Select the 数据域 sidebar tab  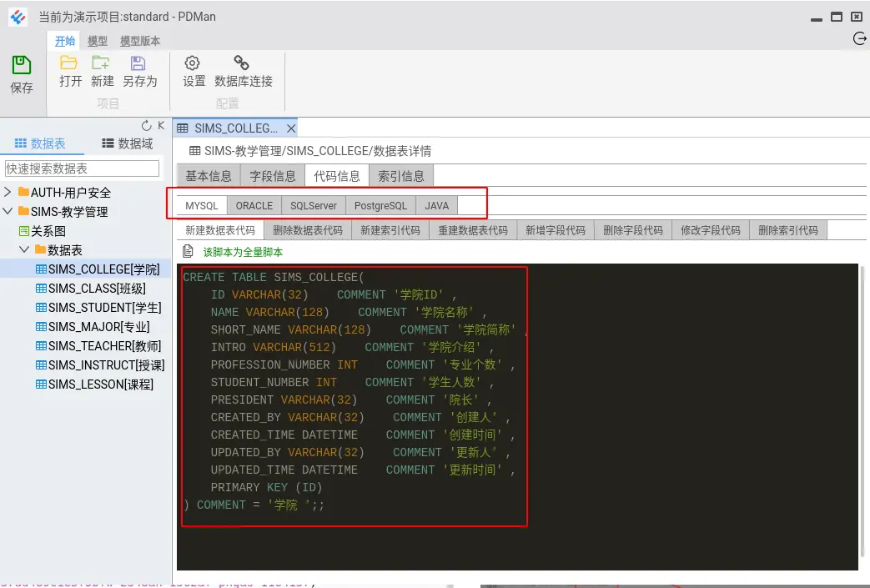coord(127,143)
